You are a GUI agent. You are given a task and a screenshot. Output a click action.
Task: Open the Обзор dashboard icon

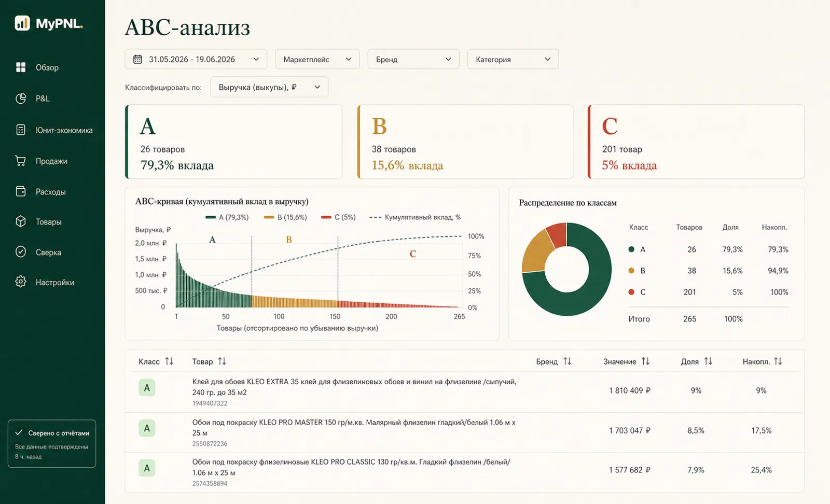(x=21, y=67)
